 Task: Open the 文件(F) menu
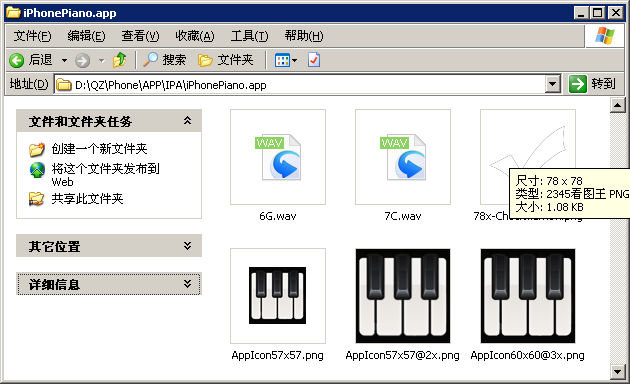coord(32,36)
